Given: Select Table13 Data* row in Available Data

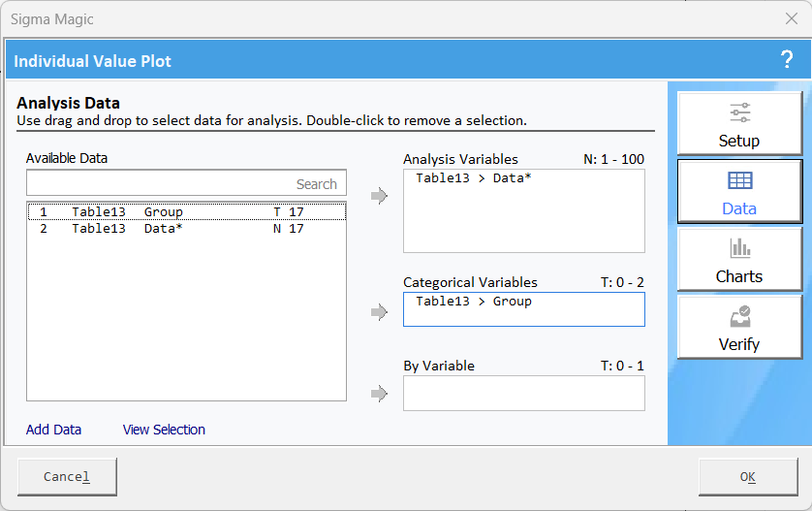Looking at the screenshot, I should click(x=186, y=229).
